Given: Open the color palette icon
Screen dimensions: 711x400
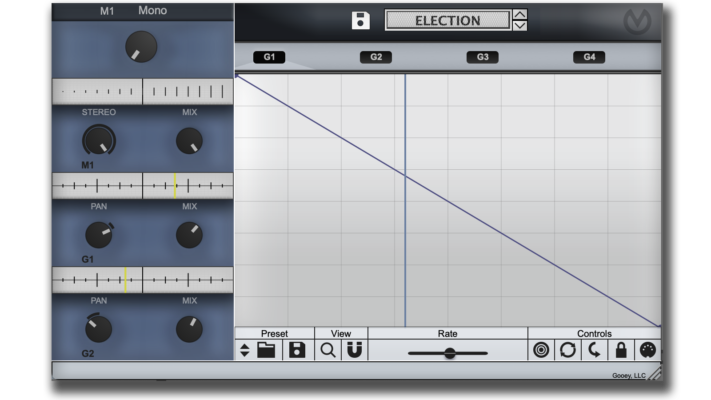Looking at the screenshot, I should pos(648,350).
